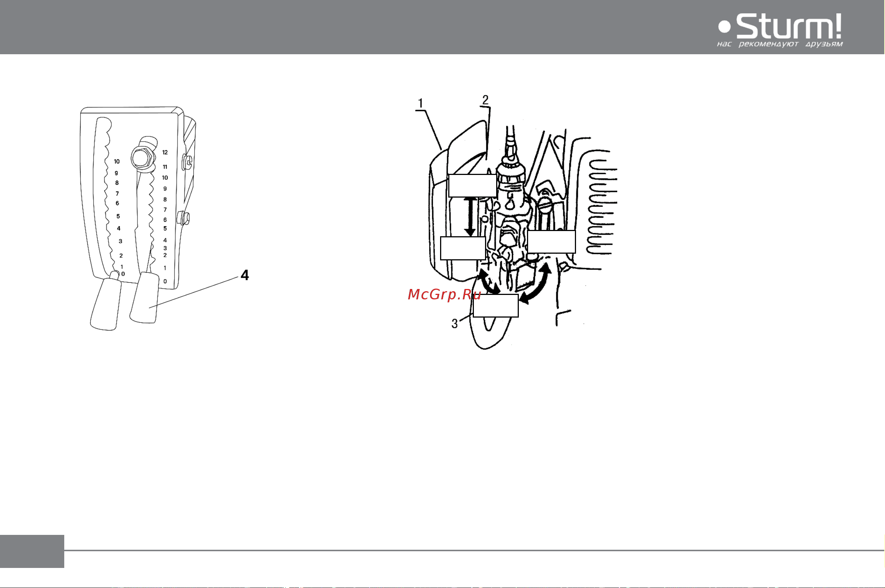This screenshot has width=885, height=588.
Task: Click the tagline "нас рекомендуют друзьям"
Action: [x=780, y=44]
